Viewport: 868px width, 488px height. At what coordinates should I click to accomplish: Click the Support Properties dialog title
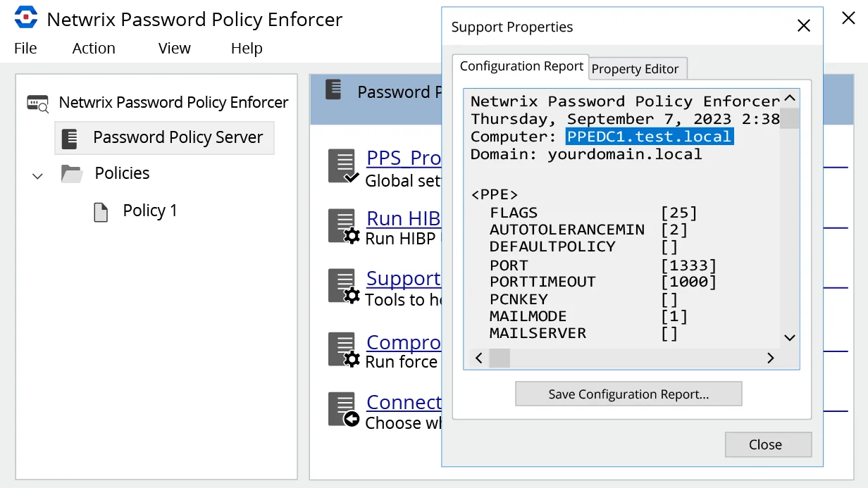(512, 27)
